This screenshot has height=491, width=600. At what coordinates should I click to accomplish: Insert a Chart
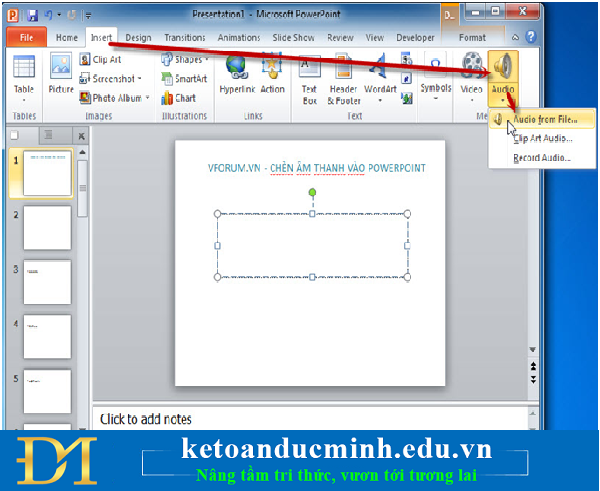[x=178, y=98]
